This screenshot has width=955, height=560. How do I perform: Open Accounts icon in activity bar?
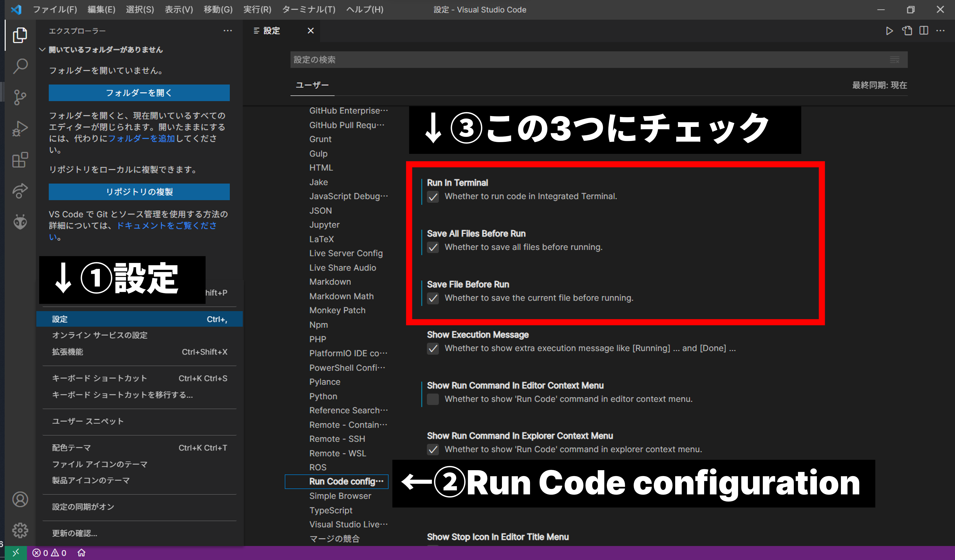(x=20, y=499)
